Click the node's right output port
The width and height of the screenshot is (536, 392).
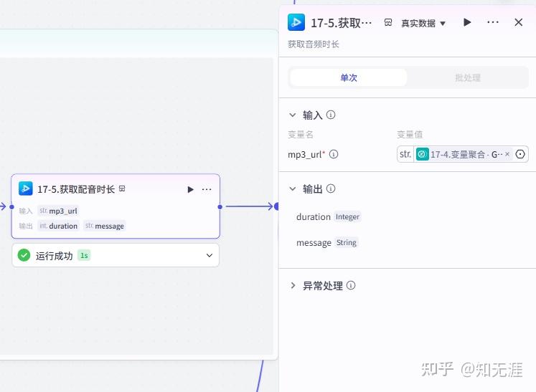[220, 206]
